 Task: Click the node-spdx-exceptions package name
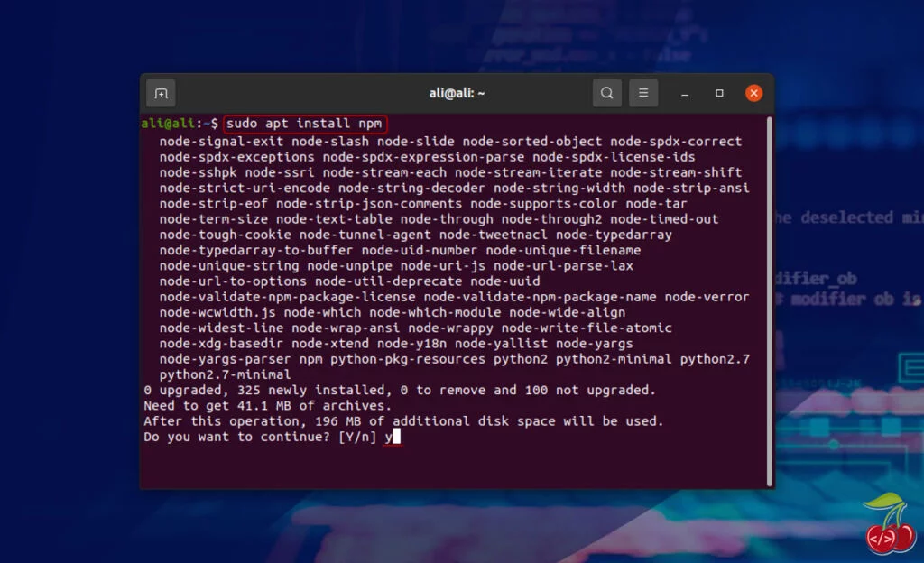point(236,157)
